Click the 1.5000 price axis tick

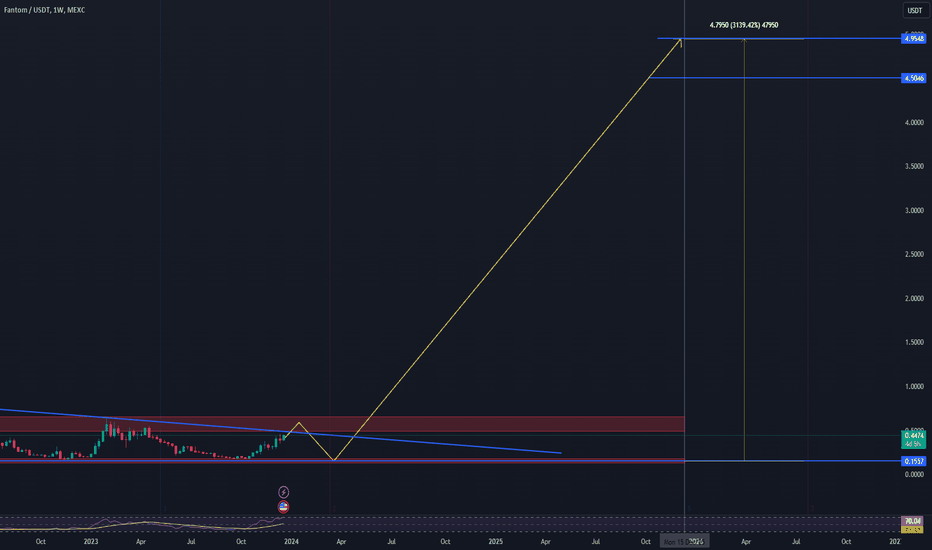point(914,342)
